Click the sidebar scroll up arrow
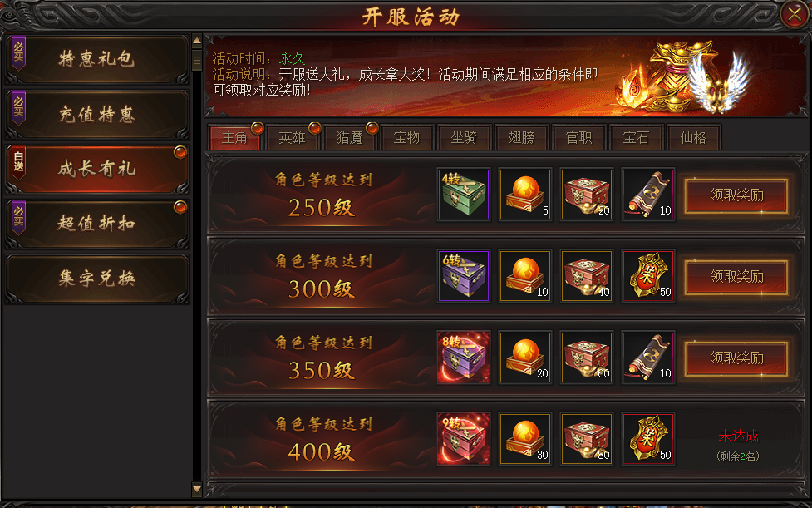 [x=197, y=41]
